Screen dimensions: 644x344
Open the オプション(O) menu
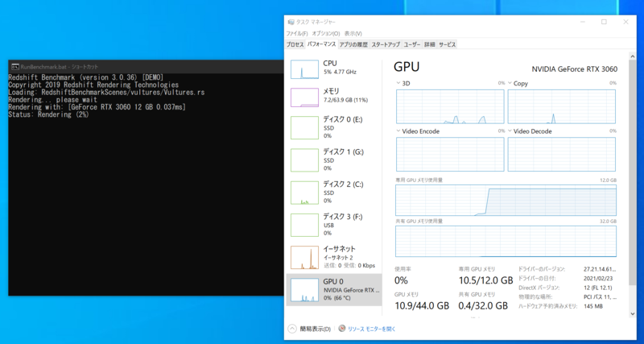325,33
